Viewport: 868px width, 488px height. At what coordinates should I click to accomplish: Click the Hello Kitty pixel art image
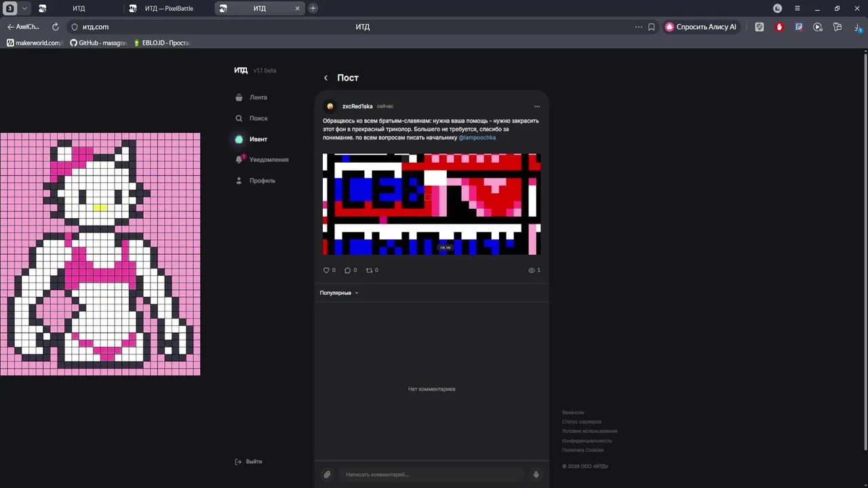point(100,254)
